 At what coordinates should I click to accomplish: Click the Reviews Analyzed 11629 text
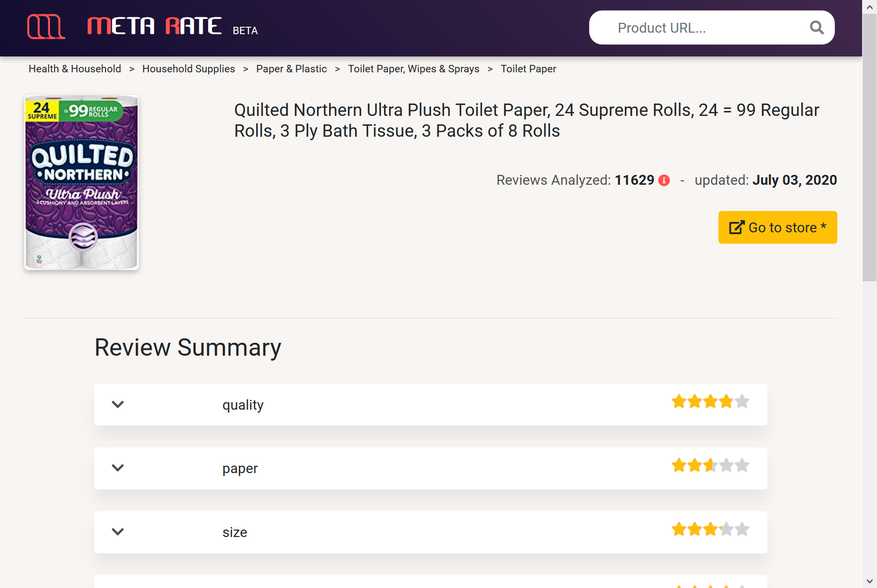575,180
